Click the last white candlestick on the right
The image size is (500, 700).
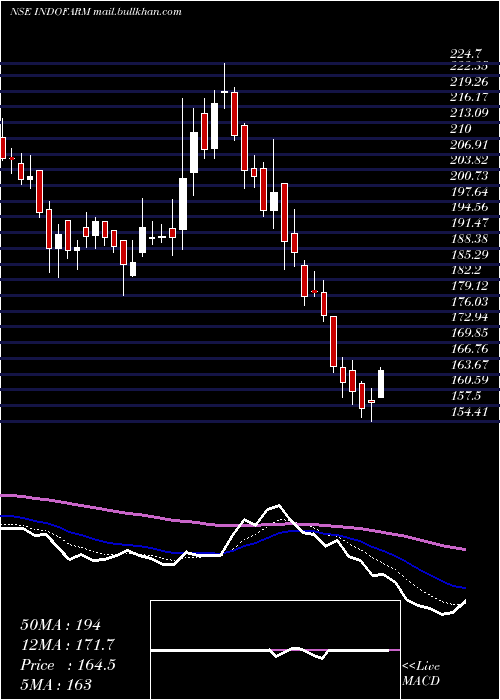coord(381,383)
